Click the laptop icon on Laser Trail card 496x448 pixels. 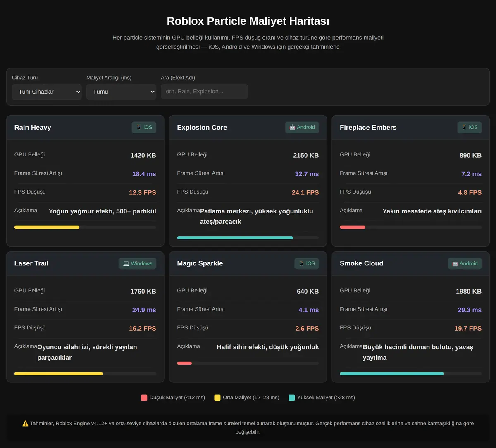(x=126, y=263)
